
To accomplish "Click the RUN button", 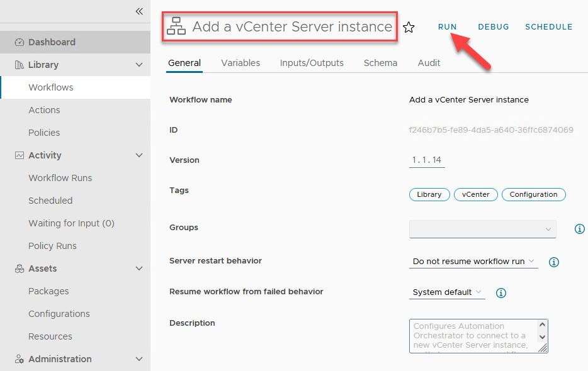I will pyautogui.click(x=448, y=27).
